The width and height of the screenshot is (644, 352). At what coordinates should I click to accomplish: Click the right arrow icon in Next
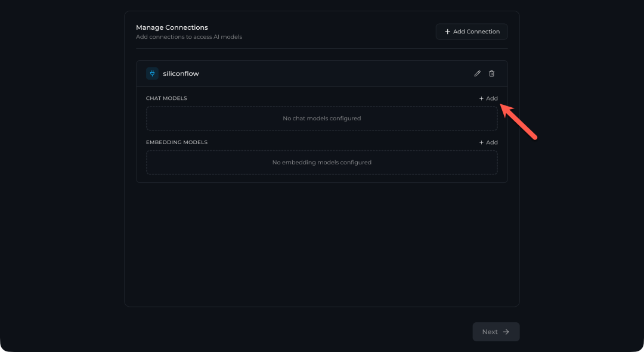point(506,332)
